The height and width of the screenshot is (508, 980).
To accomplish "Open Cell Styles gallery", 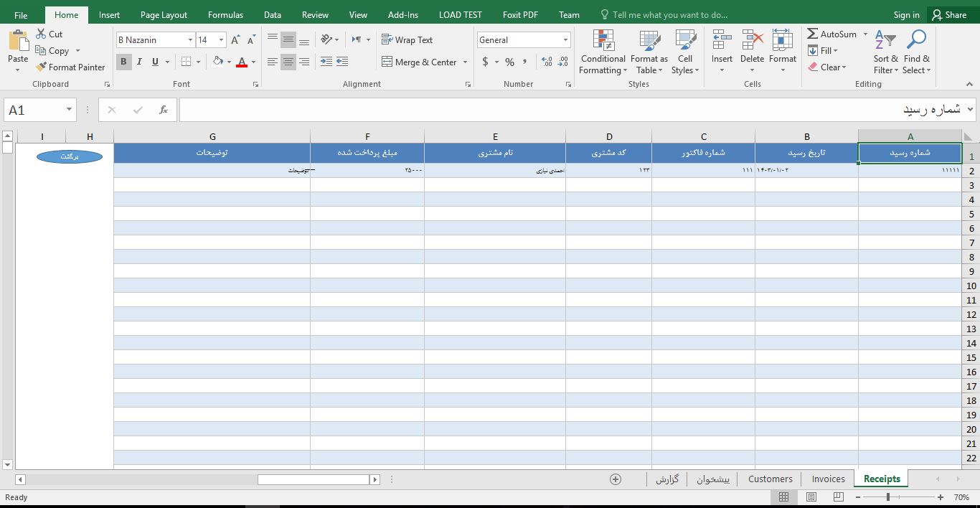I will (685, 52).
